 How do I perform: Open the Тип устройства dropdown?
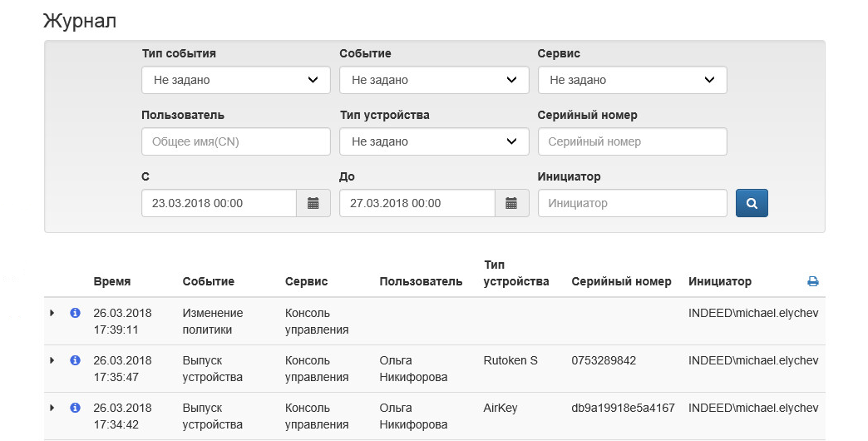(433, 141)
